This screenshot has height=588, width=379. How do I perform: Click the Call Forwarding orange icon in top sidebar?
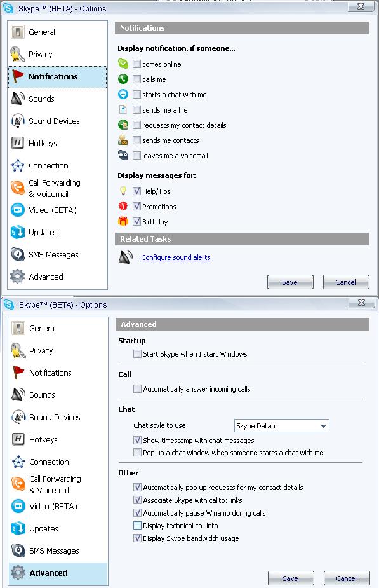tap(18, 188)
